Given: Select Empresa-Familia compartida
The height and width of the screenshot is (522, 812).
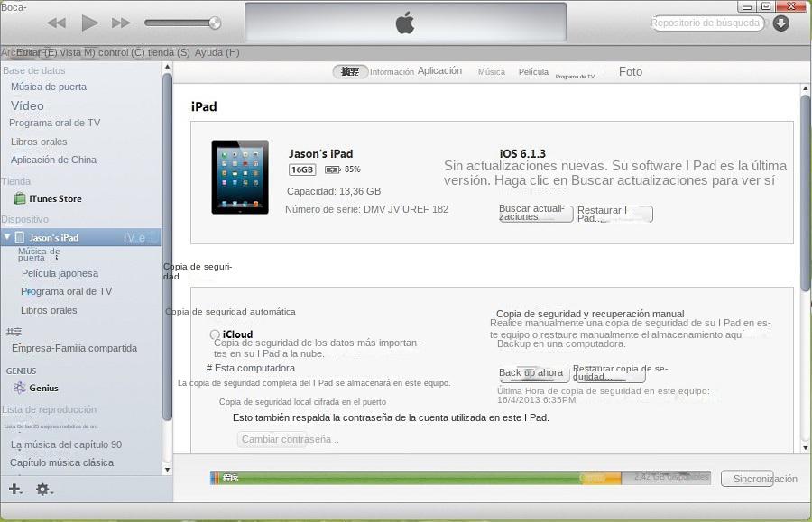Looking at the screenshot, I should 74,348.
